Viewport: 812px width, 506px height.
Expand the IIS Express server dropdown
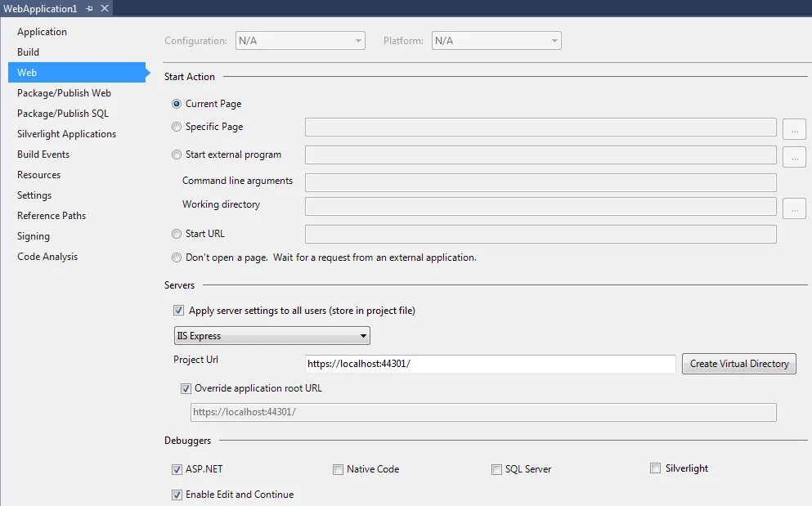271,336
